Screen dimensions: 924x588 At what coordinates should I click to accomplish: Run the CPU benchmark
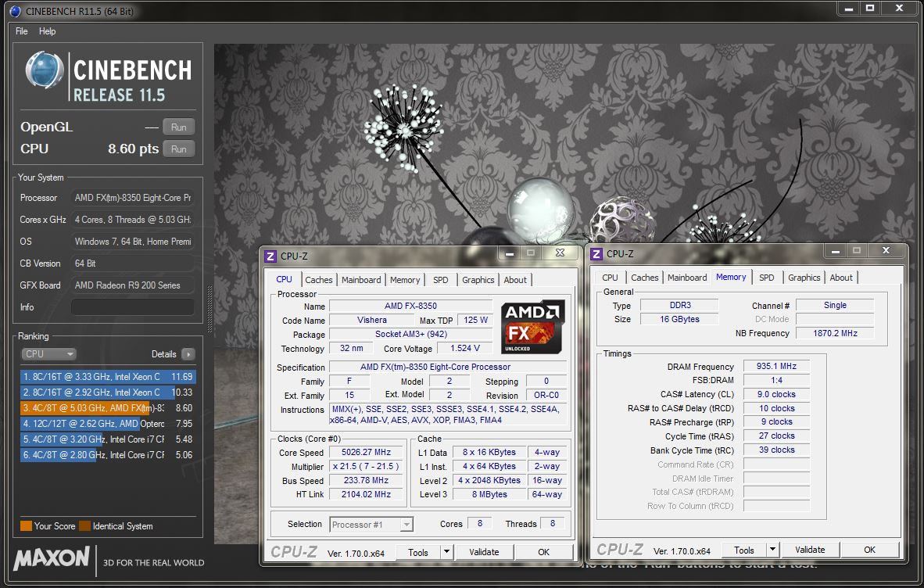click(x=178, y=149)
